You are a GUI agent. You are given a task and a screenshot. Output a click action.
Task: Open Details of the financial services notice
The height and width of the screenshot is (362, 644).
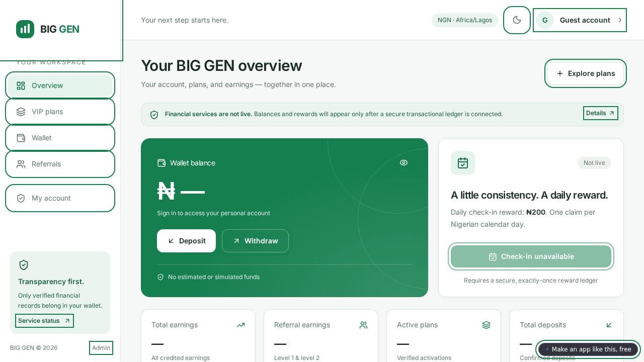(x=601, y=113)
